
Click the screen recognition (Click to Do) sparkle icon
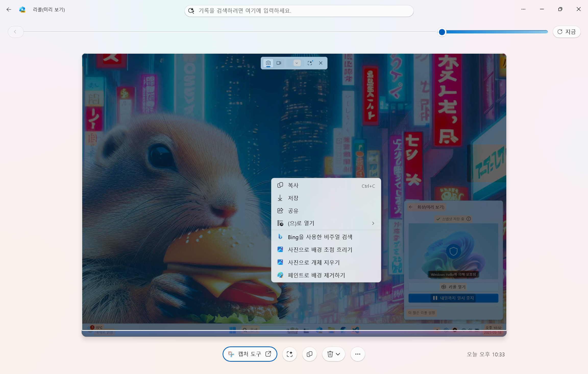click(289, 354)
